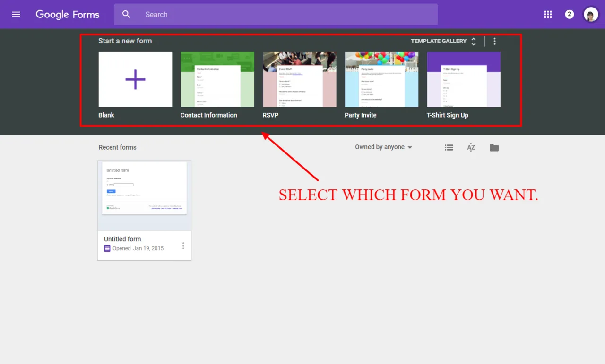Open the Owned by anyone dropdown
Screen dimensions: 605x364
click(383, 147)
